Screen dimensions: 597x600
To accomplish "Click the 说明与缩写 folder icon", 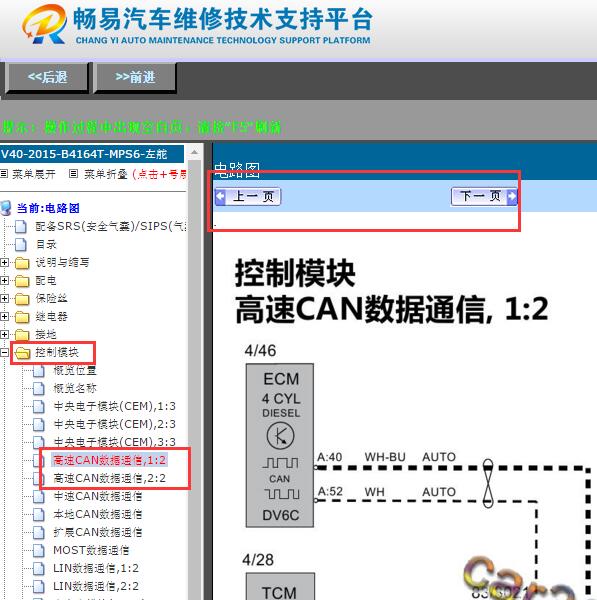I will [x=22, y=263].
